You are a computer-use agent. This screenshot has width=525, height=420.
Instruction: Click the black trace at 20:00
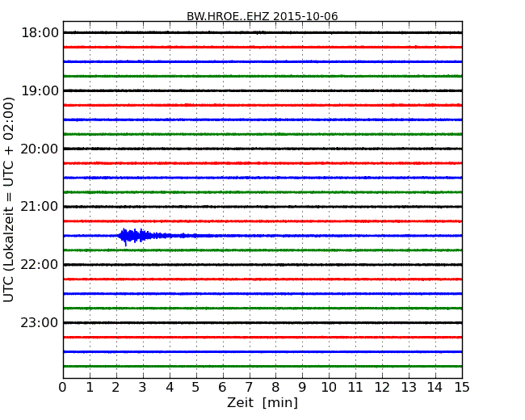pos(262,149)
